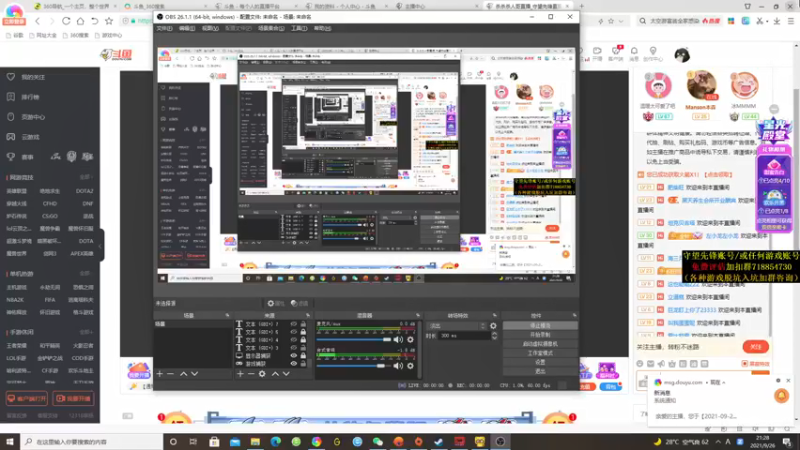The width and height of the screenshot is (800, 450).
Task: Click browser back arrow
Action: coord(37,21)
